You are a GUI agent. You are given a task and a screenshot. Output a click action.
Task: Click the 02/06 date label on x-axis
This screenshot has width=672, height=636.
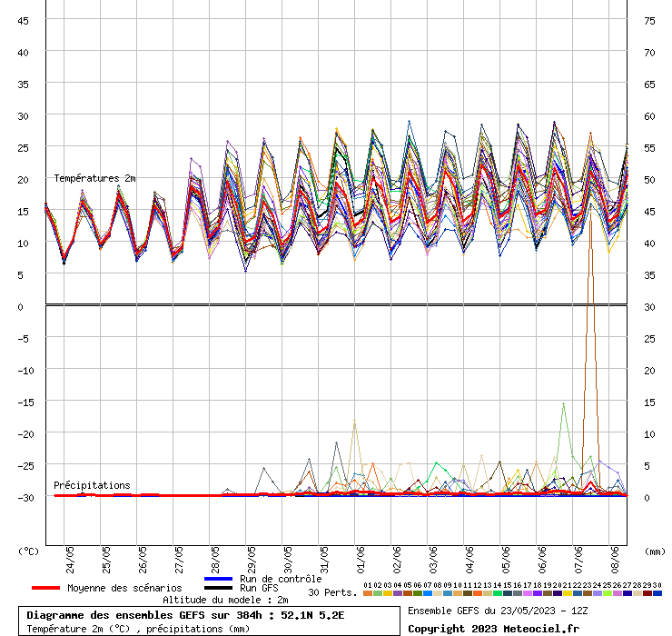(x=397, y=560)
